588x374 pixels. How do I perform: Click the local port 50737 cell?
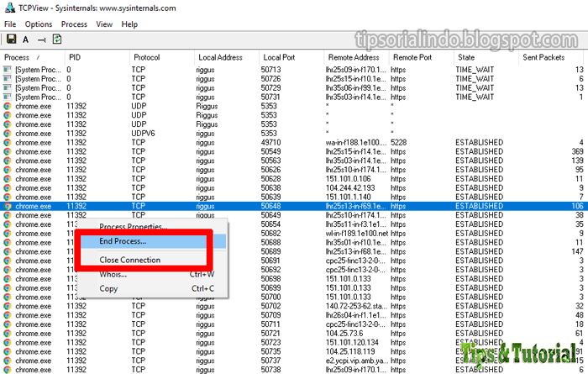pos(270,361)
